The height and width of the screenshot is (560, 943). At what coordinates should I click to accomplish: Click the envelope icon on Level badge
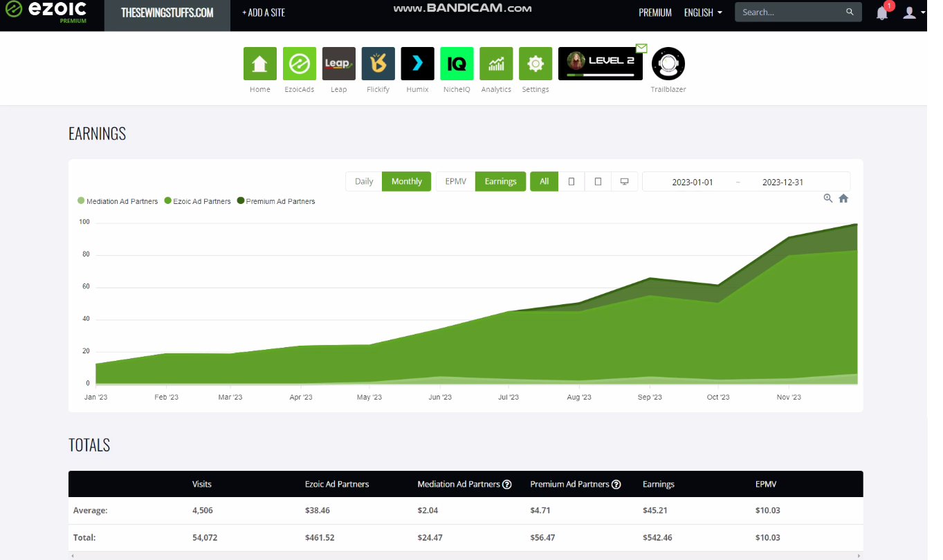pyautogui.click(x=641, y=48)
